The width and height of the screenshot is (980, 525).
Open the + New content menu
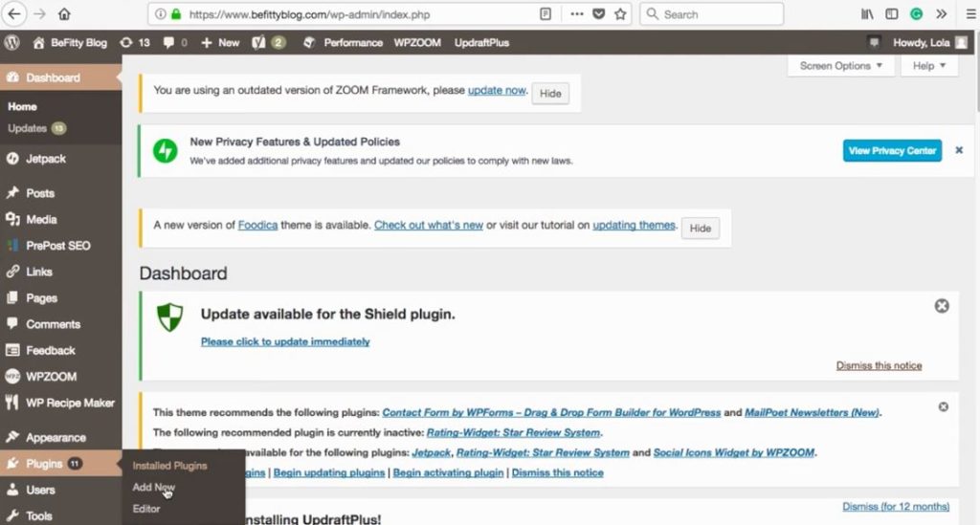[x=220, y=42]
